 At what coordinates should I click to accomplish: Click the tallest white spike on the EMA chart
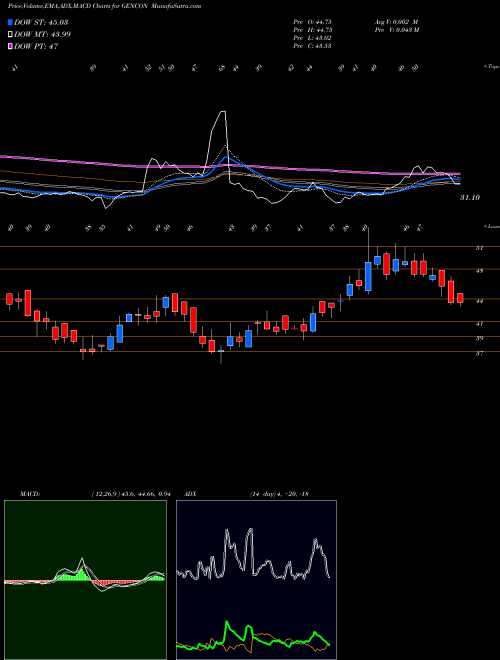[223, 112]
